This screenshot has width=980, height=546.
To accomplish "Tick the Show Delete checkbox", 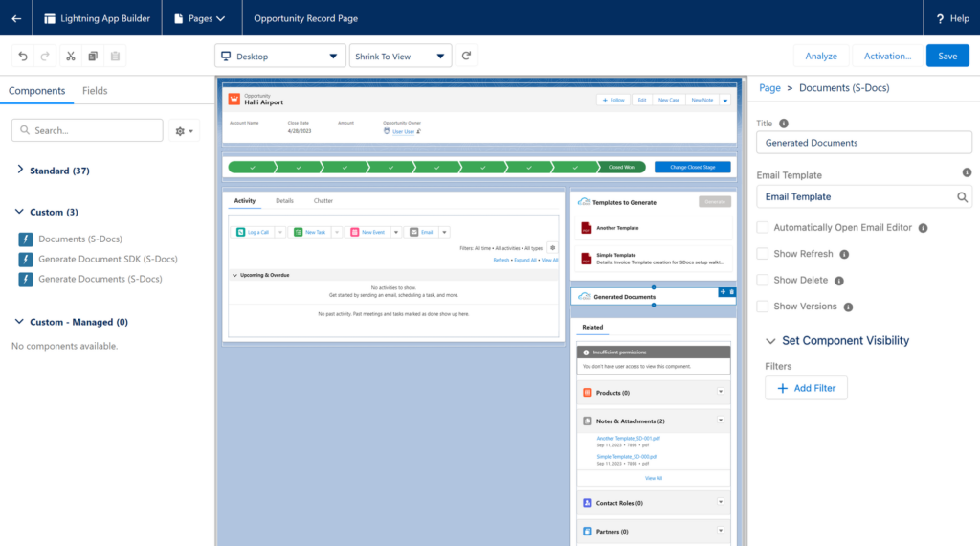I will click(763, 281).
